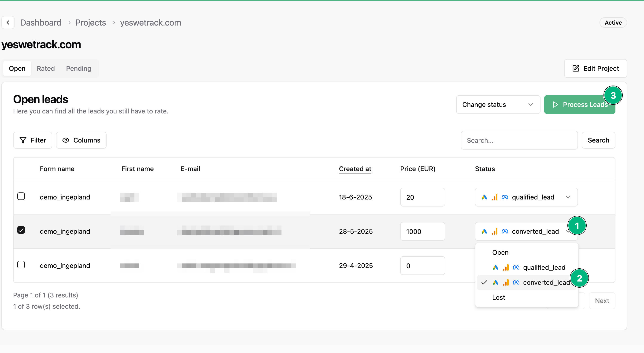Image resolution: width=644 pixels, height=353 pixels.
Task: Click Google Ads icon in second row status
Action: click(484, 231)
